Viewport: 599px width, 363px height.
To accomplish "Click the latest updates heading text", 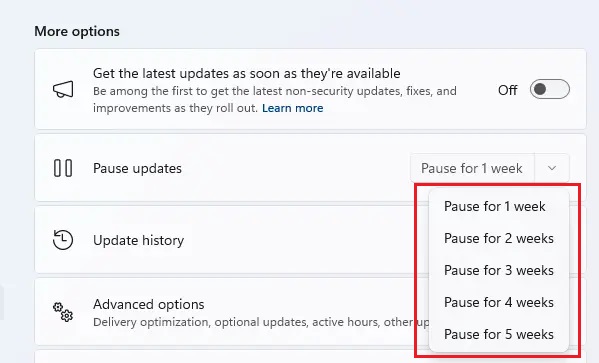I will [246, 73].
